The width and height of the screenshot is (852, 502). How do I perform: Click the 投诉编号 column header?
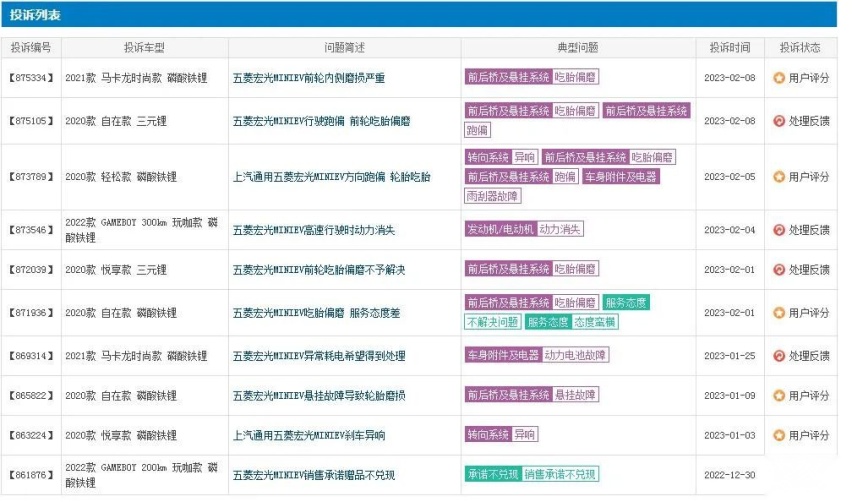pyautogui.click(x=31, y=48)
